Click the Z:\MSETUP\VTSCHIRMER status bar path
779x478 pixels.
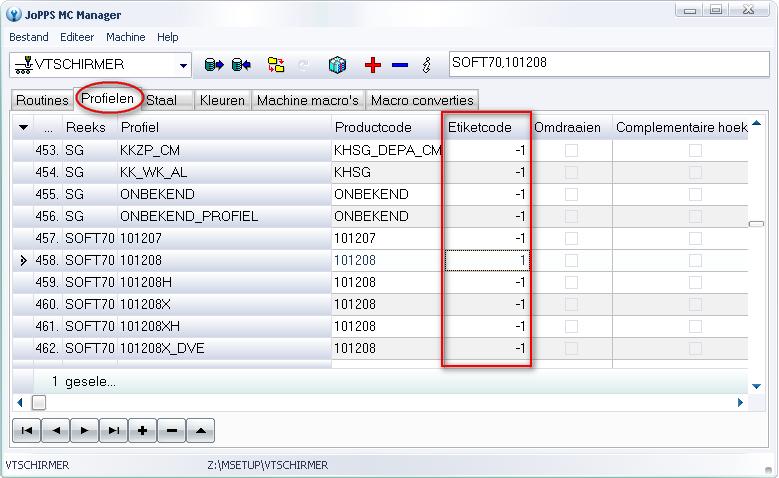tap(267, 465)
